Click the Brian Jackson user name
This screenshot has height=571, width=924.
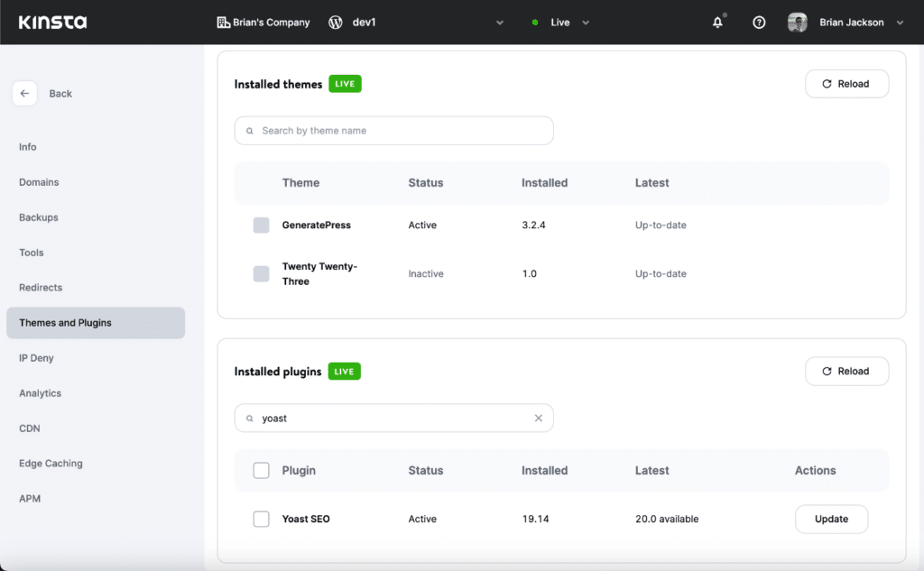[x=852, y=23]
